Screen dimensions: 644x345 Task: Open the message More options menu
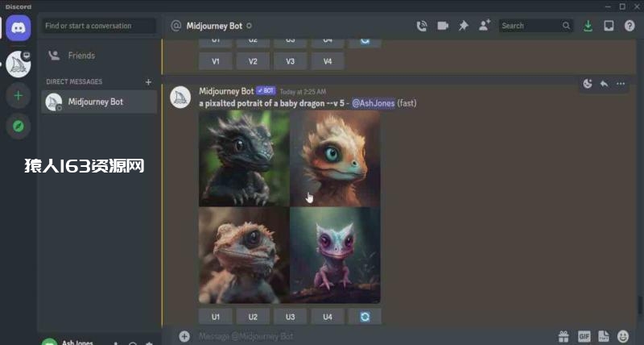621,84
